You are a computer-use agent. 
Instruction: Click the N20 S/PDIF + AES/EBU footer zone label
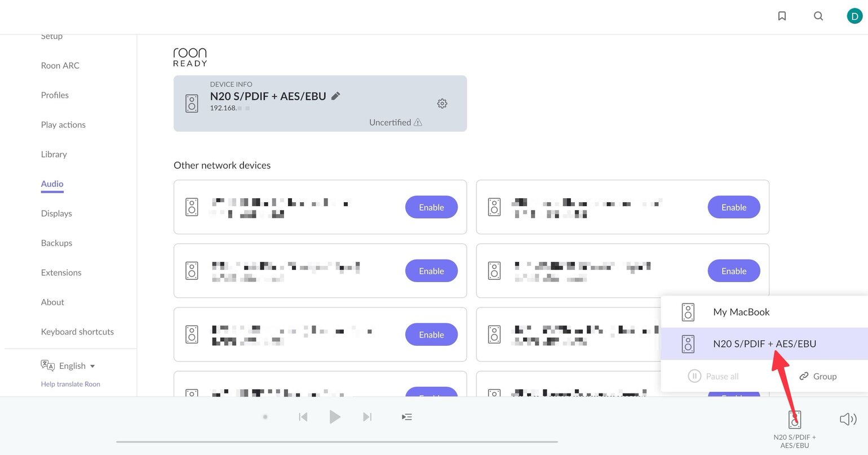pyautogui.click(x=795, y=441)
